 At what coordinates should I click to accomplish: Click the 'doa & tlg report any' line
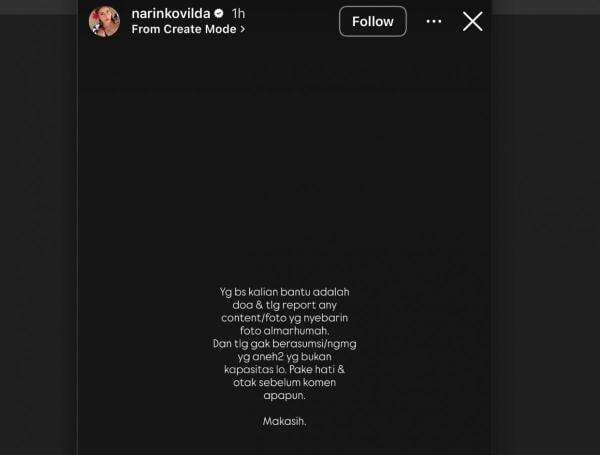(284, 305)
